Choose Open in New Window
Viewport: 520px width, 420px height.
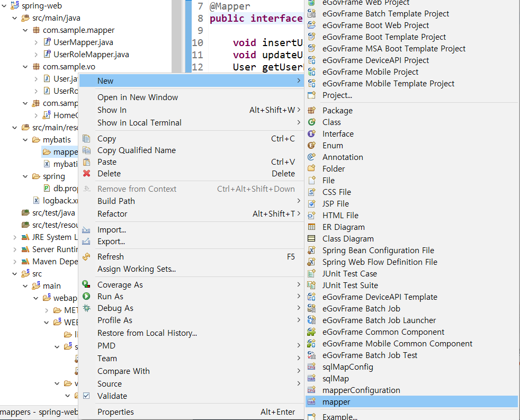pos(192,97)
